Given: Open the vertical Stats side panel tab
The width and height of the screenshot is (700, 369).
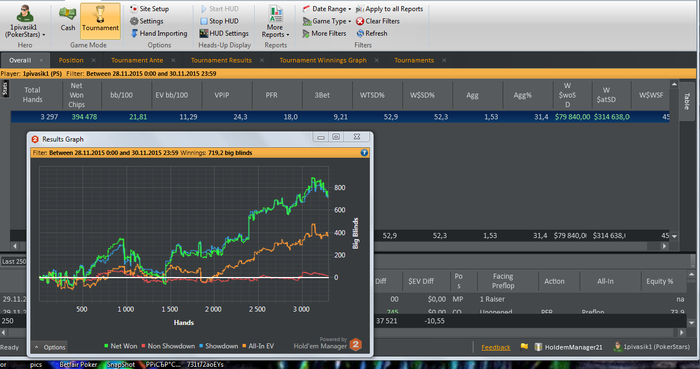Looking at the screenshot, I should coord(5,88).
